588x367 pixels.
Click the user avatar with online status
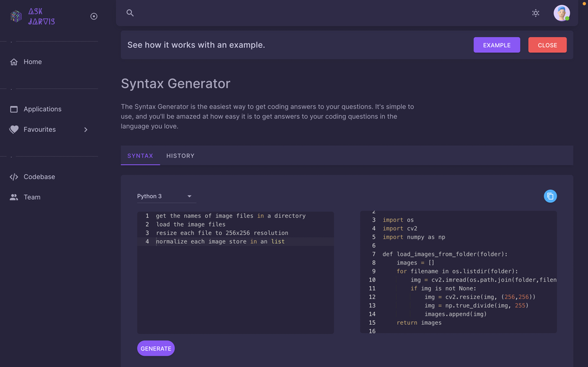(562, 13)
